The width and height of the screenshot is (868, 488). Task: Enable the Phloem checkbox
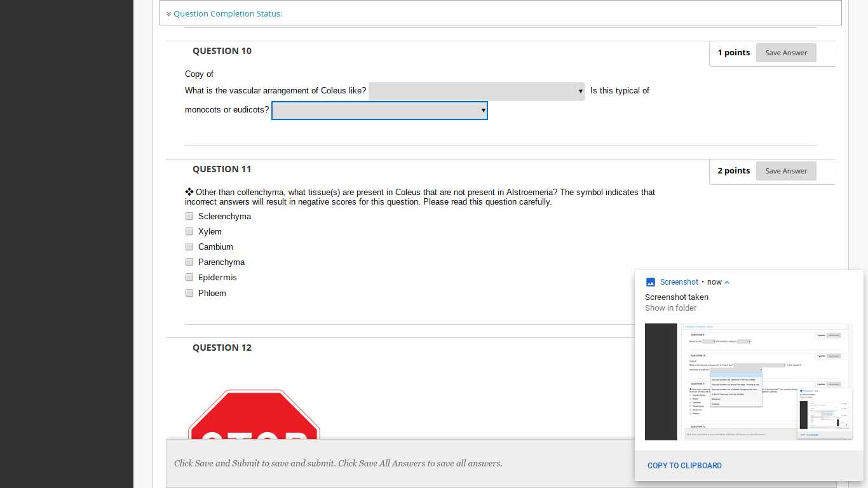(x=189, y=293)
